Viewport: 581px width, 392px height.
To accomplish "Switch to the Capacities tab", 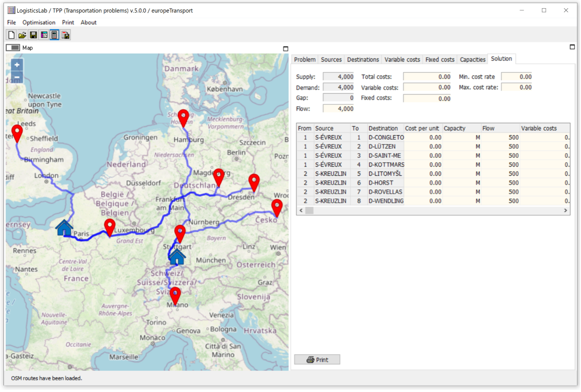I will (472, 59).
